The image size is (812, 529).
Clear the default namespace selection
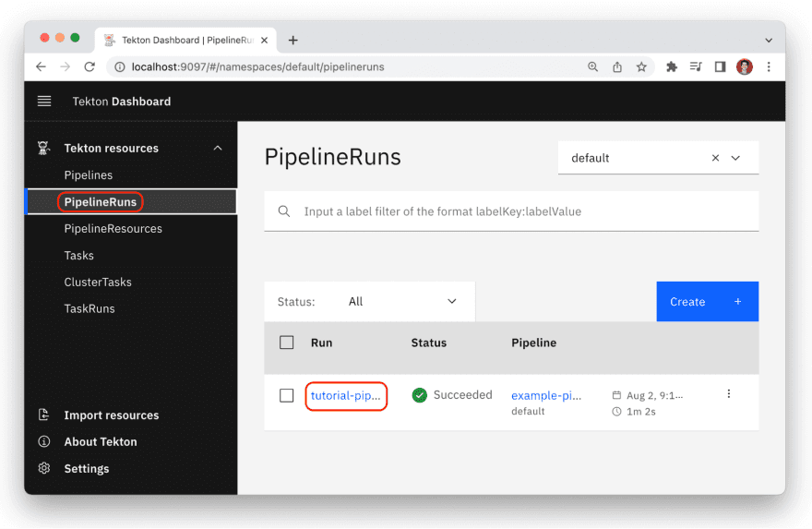tap(715, 158)
